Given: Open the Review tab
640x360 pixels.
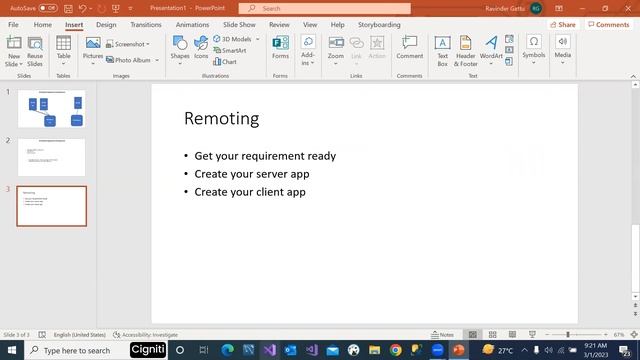Looking at the screenshot, I should coord(279,24).
